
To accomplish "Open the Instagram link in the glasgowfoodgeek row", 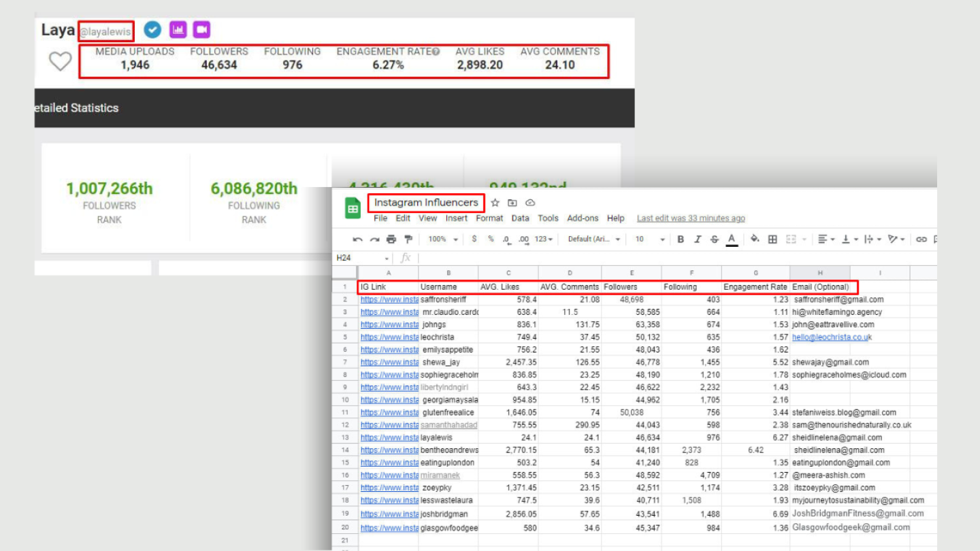I will tap(389, 528).
